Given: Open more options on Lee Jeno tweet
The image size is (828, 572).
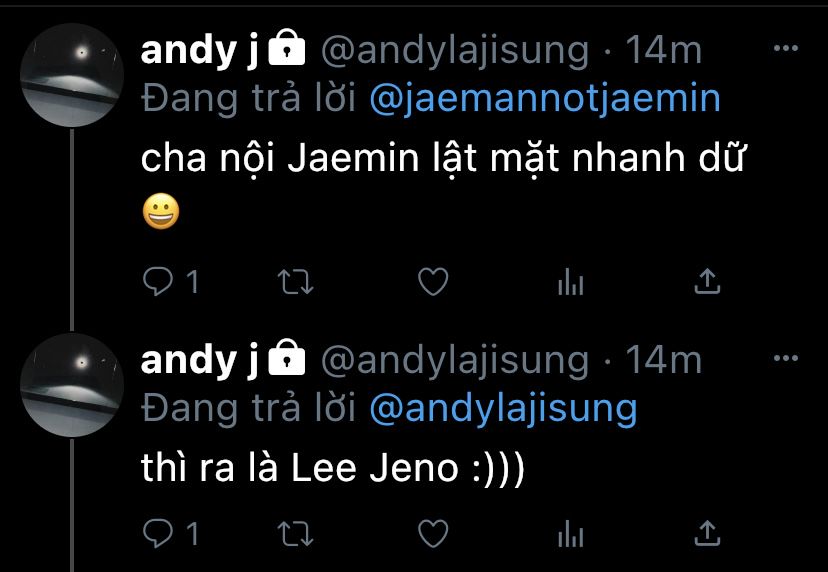Looking at the screenshot, I should click(x=785, y=358).
